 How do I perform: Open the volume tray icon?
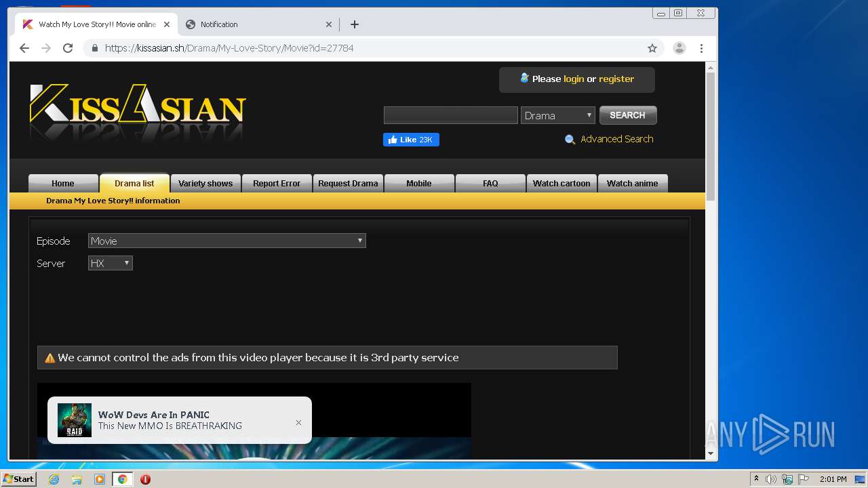tap(771, 479)
